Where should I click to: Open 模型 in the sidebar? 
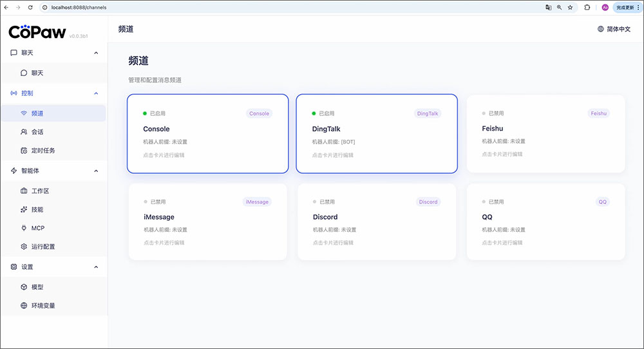point(53,287)
